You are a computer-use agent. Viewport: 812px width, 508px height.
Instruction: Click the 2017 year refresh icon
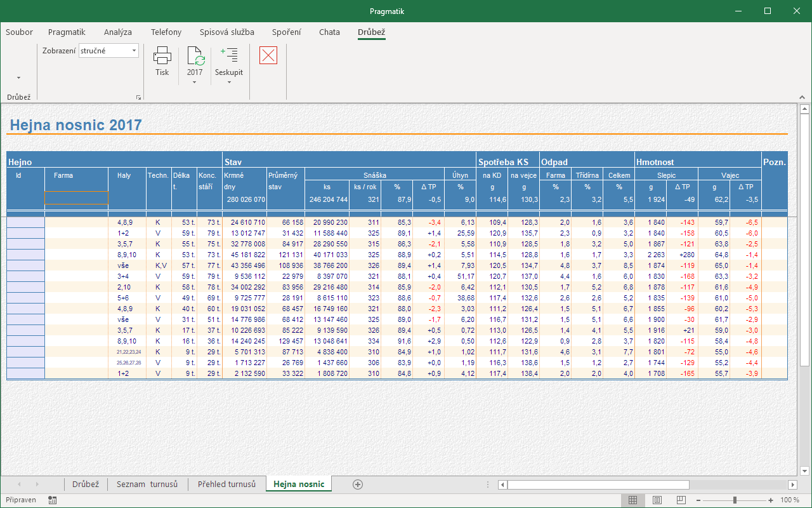pos(195,56)
